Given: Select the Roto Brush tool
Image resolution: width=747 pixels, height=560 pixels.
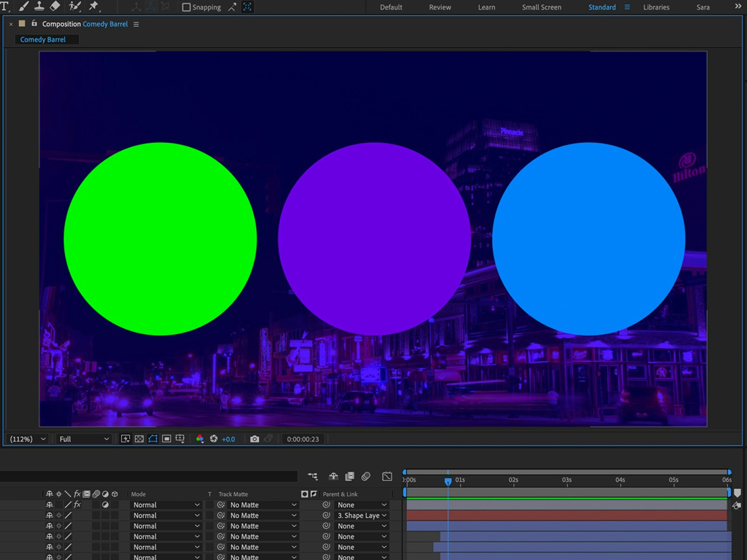Looking at the screenshot, I should pos(74,6).
